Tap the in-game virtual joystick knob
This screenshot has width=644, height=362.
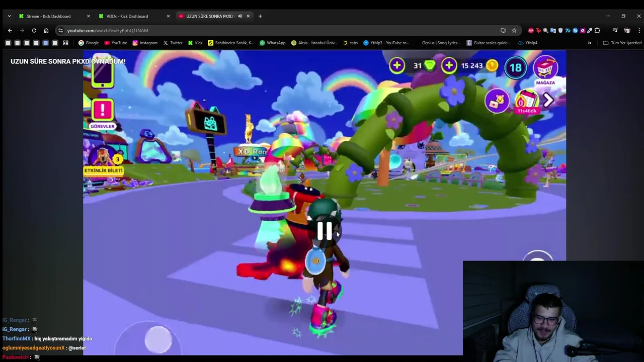pos(158,339)
